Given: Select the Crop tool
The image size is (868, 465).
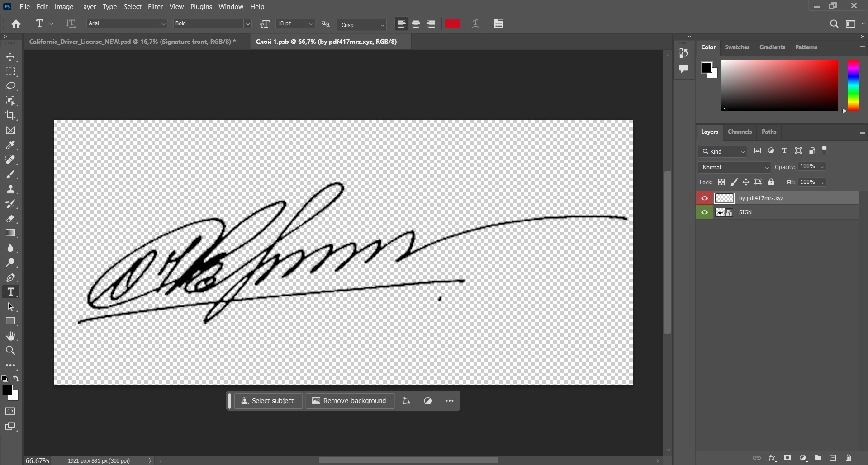Looking at the screenshot, I should click(11, 116).
